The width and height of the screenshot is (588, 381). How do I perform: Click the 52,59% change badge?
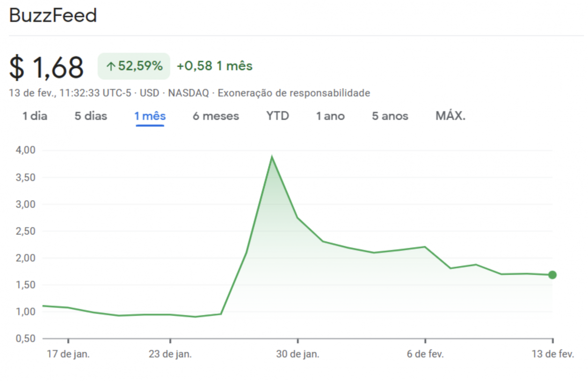134,66
